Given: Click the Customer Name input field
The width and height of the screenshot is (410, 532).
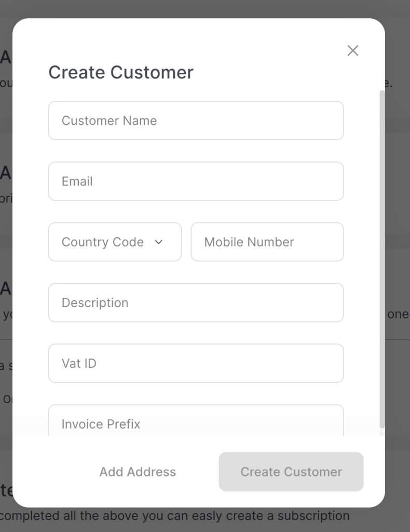Looking at the screenshot, I should pos(196,121).
